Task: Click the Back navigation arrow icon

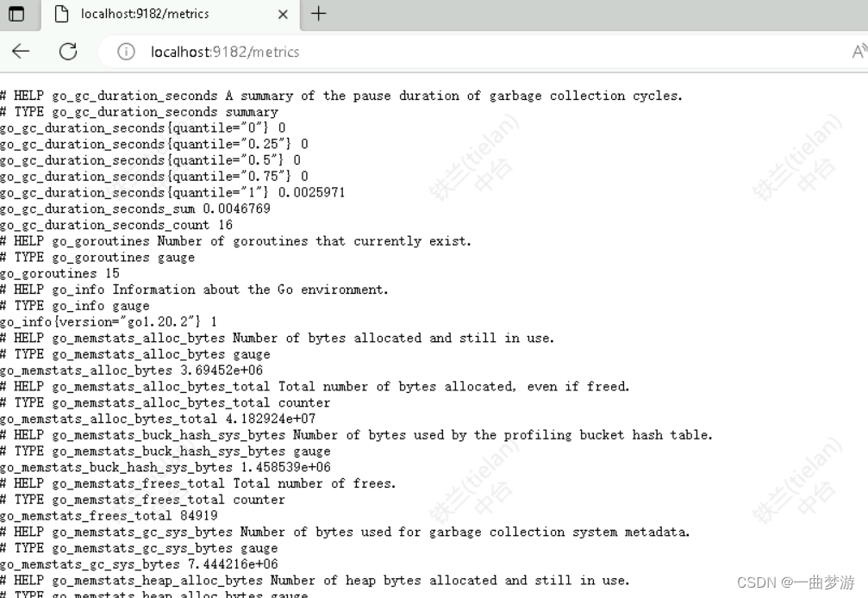Action: point(21,52)
